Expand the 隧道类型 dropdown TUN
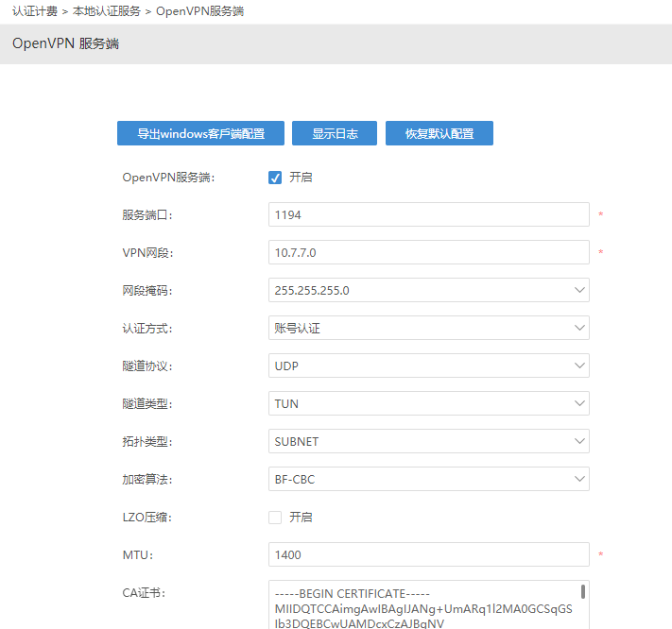 pyautogui.click(x=429, y=403)
